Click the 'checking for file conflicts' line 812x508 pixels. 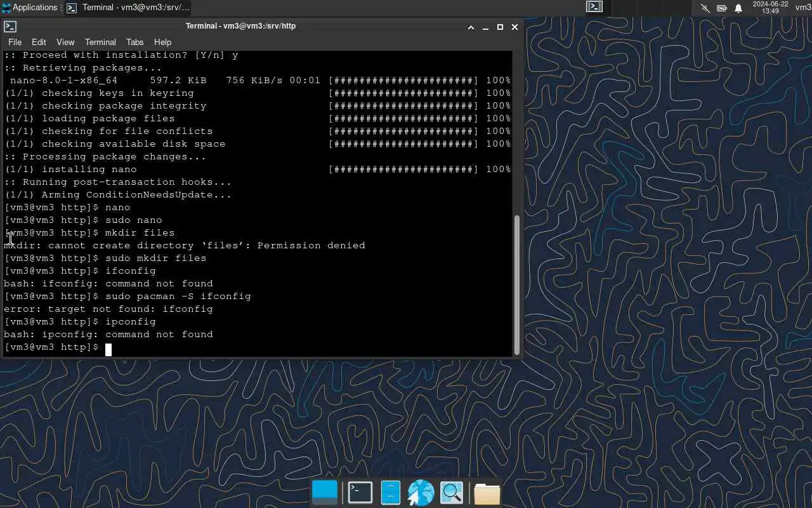(x=258, y=131)
